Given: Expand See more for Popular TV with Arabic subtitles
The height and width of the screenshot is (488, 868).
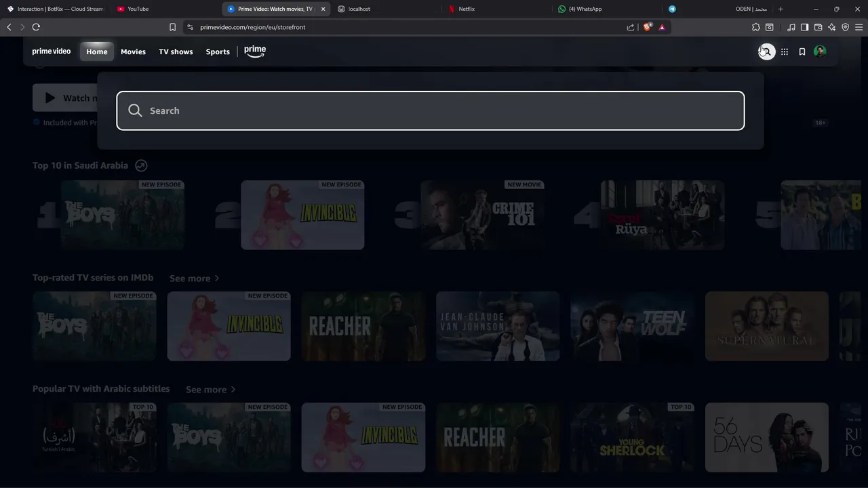Looking at the screenshot, I should [x=210, y=390].
